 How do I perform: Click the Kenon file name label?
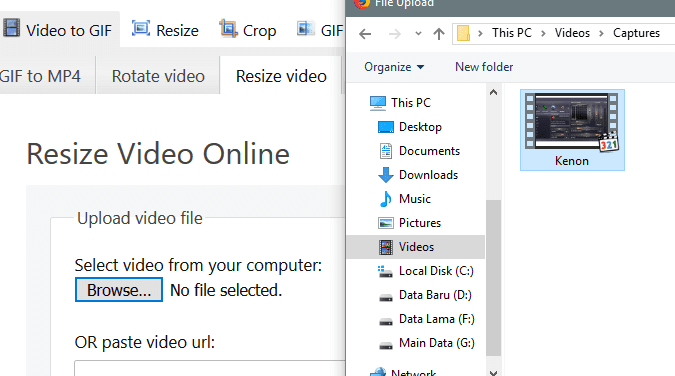click(572, 161)
